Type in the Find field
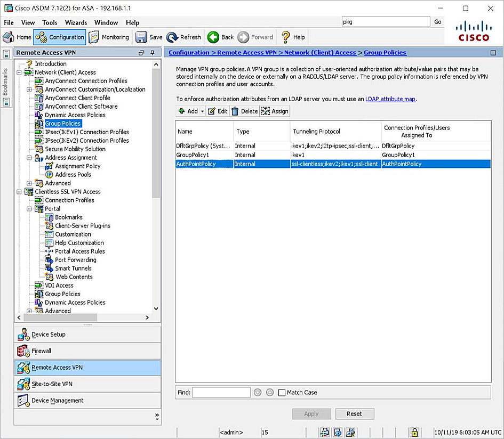Image resolution: width=504 pixels, height=439 pixels. pyautogui.click(x=221, y=392)
